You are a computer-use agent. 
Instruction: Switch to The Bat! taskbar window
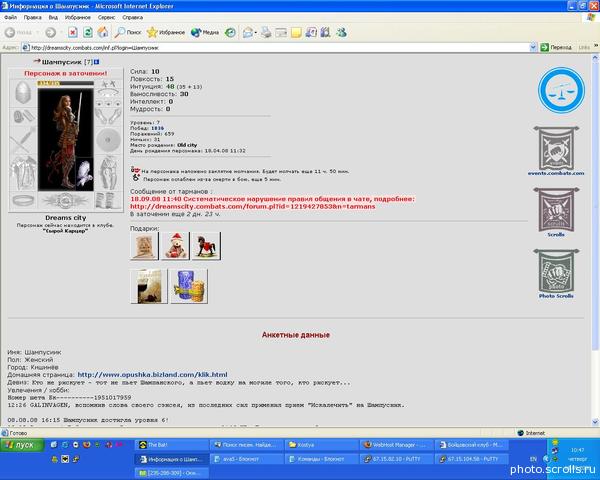coord(172,445)
